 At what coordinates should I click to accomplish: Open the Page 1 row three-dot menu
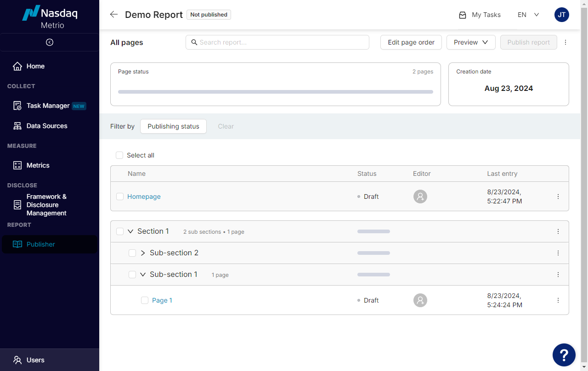pyautogui.click(x=558, y=300)
